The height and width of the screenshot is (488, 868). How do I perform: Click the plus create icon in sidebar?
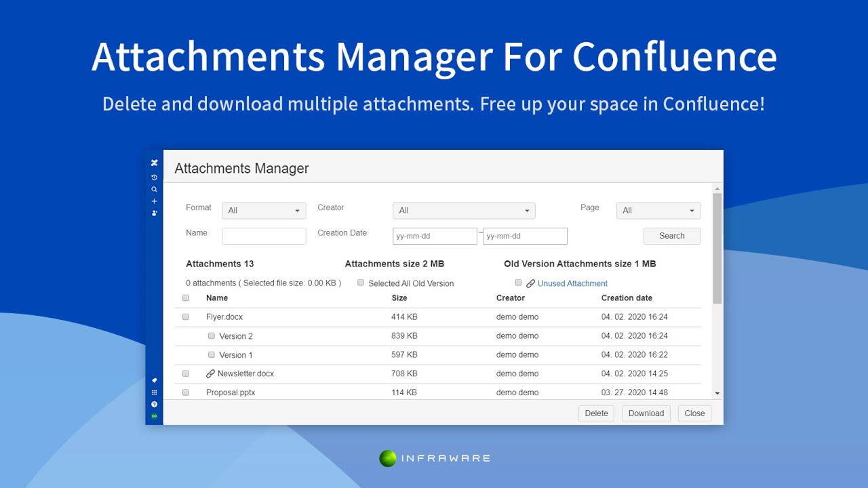pyautogui.click(x=155, y=201)
